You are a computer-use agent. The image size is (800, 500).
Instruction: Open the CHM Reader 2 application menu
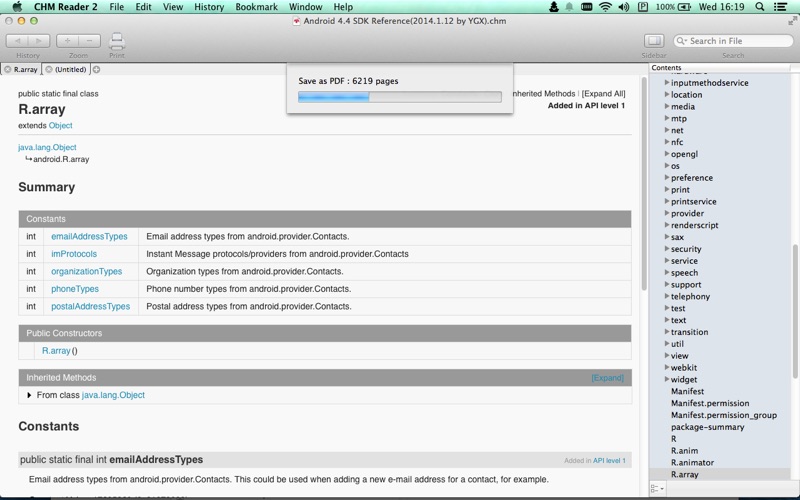(65, 7)
